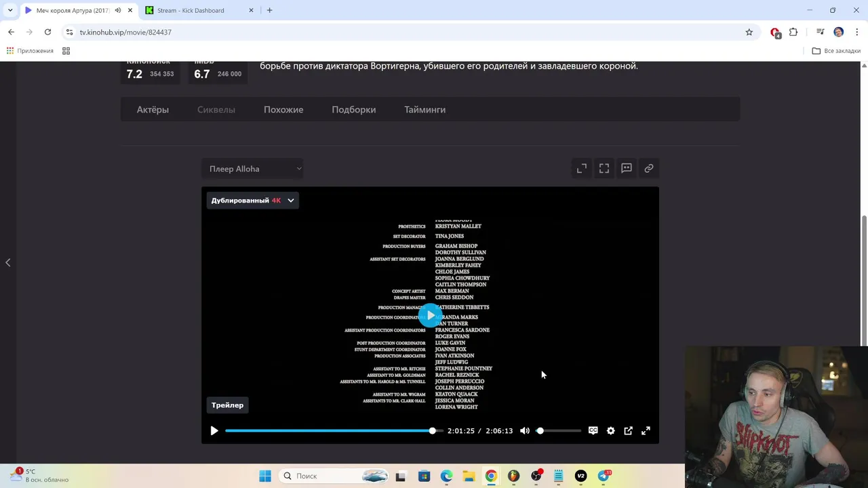Switch to the Подборки tab

pyautogui.click(x=354, y=109)
